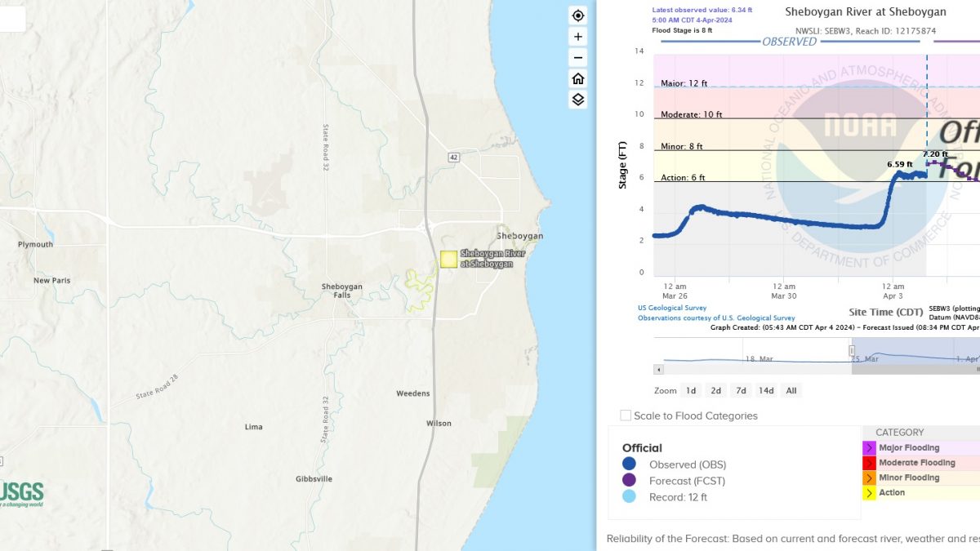Click the New Paris map label
980x551 pixels.
pyautogui.click(x=52, y=281)
